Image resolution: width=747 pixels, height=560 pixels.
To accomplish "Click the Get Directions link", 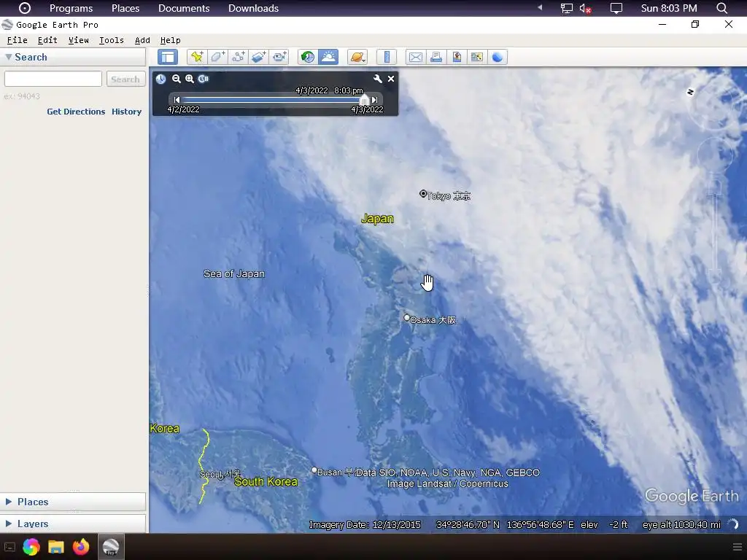I will coord(76,112).
